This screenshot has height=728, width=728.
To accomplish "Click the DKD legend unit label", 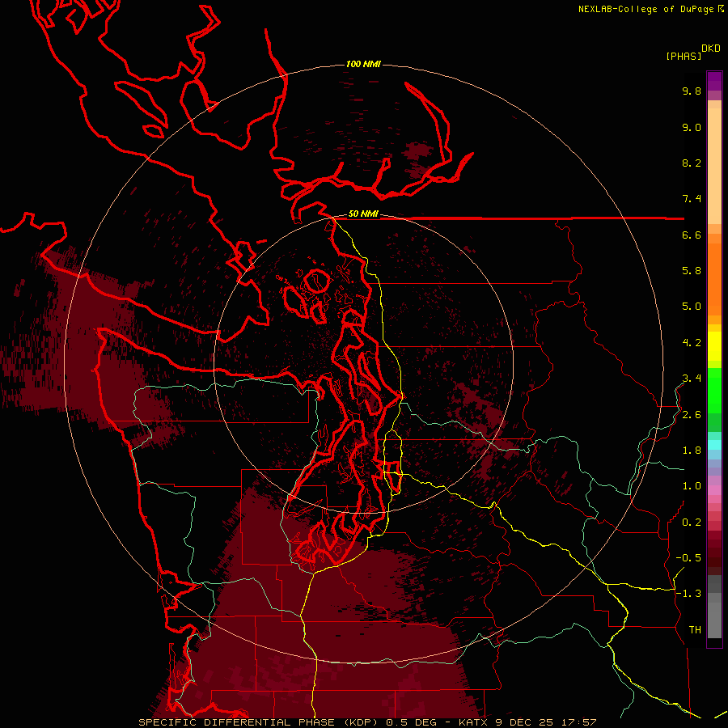I will click(x=711, y=48).
